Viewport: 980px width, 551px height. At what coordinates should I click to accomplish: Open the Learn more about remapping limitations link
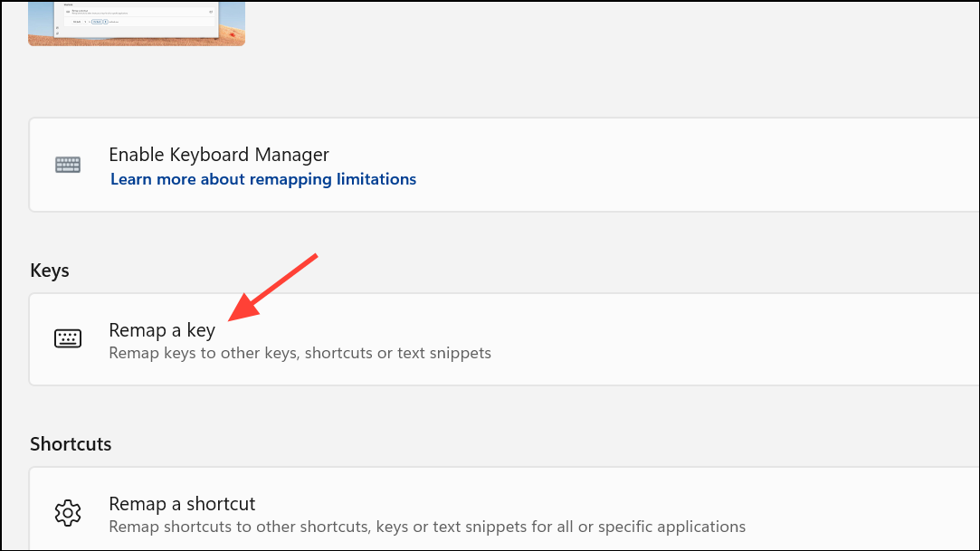[262, 179]
